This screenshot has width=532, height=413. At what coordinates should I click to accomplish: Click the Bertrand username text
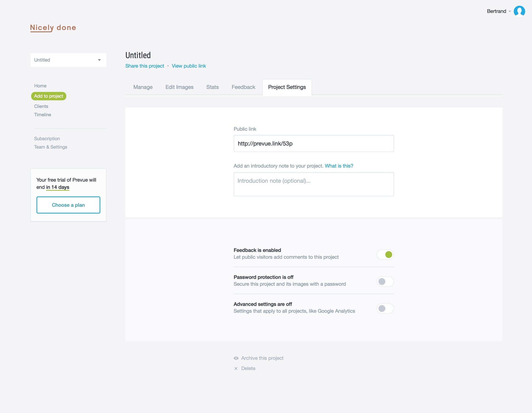pyautogui.click(x=497, y=11)
